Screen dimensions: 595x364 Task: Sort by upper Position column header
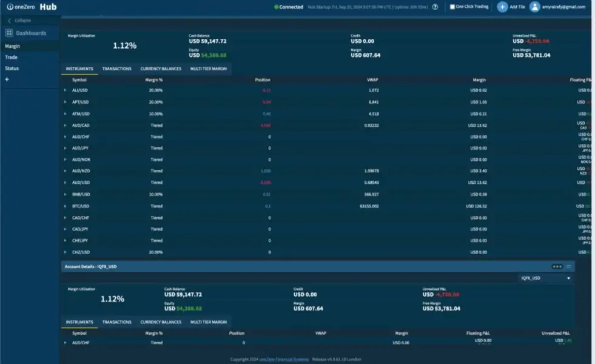(263, 80)
